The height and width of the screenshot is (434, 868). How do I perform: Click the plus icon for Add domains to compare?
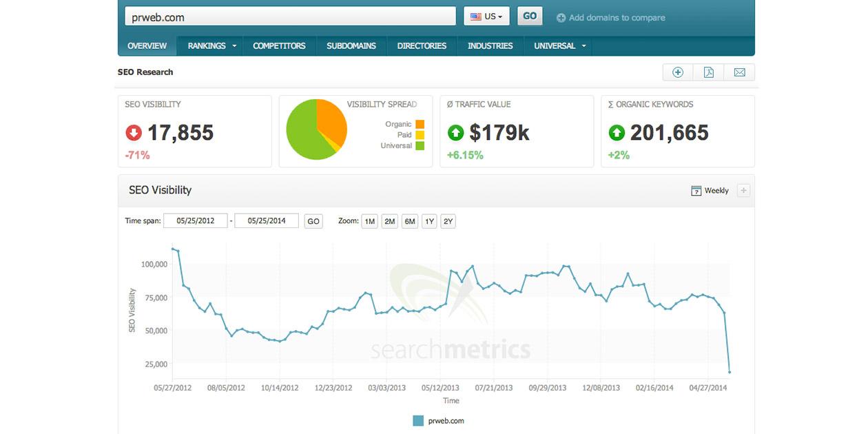coord(561,18)
